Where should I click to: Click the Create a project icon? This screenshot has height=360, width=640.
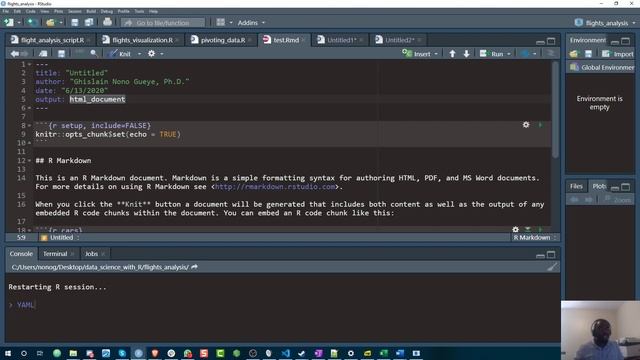coord(33,22)
